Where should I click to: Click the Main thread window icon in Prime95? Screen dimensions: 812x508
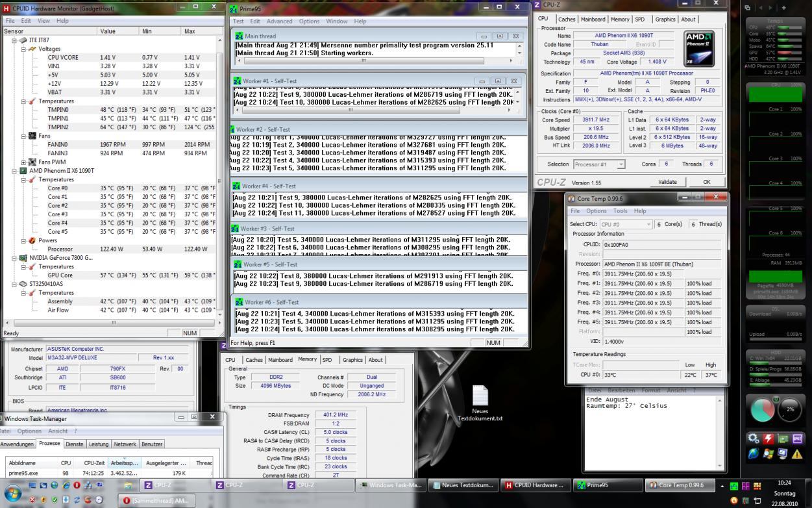[240, 36]
